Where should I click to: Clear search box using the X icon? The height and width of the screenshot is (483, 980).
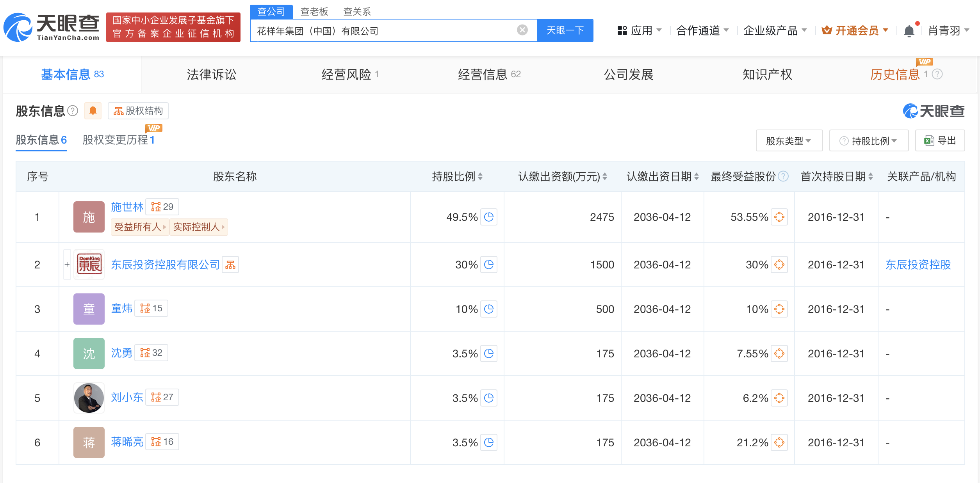pos(521,30)
